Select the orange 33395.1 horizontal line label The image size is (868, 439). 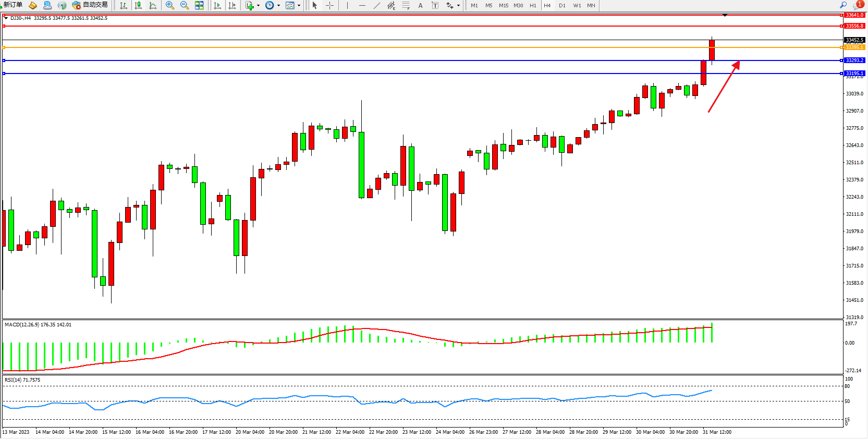coord(854,47)
